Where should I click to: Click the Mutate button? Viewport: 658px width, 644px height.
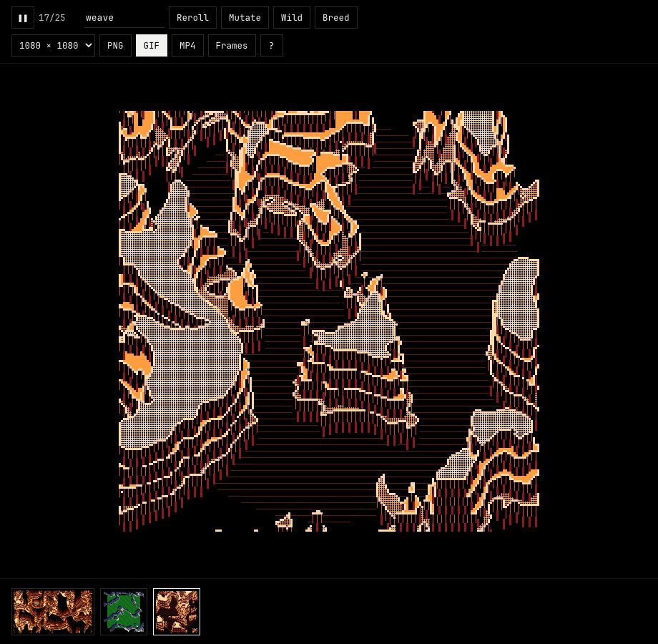[245, 18]
